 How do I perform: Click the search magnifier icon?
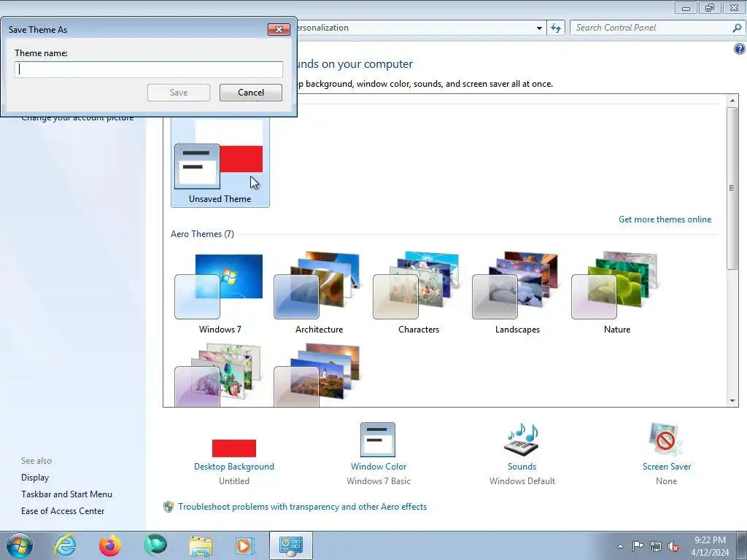tap(737, 28)
